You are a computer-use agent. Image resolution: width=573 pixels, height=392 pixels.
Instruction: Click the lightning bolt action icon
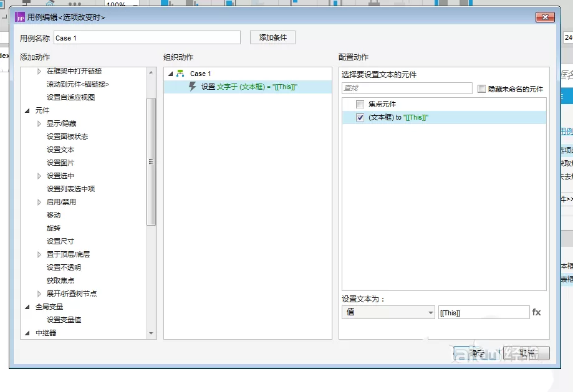(x=192, y=87)
